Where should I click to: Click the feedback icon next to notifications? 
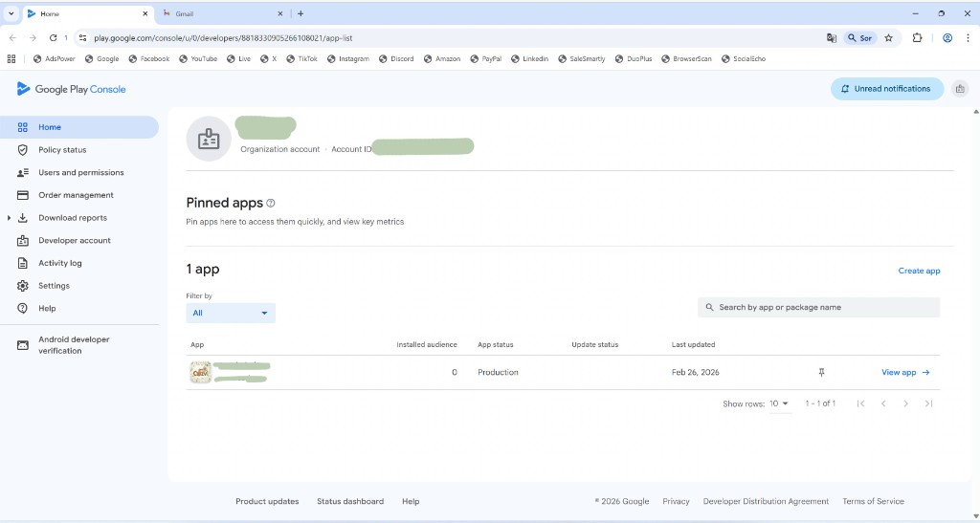960,89
